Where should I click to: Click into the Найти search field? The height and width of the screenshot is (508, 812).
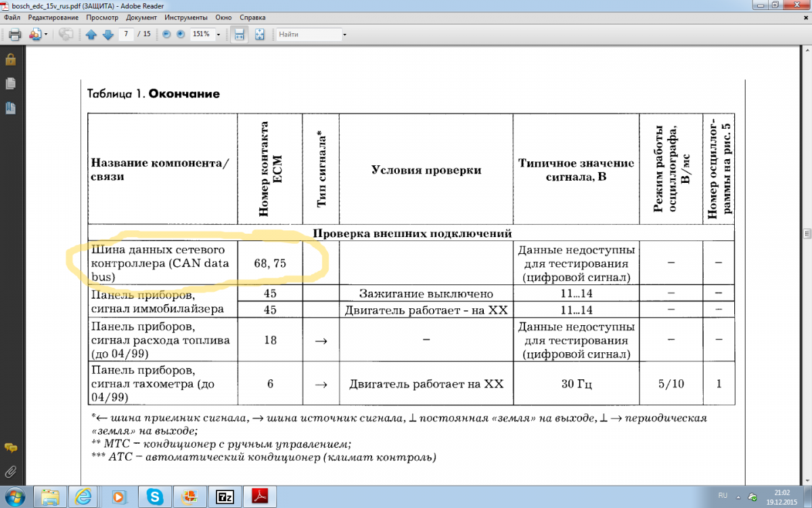309,34
